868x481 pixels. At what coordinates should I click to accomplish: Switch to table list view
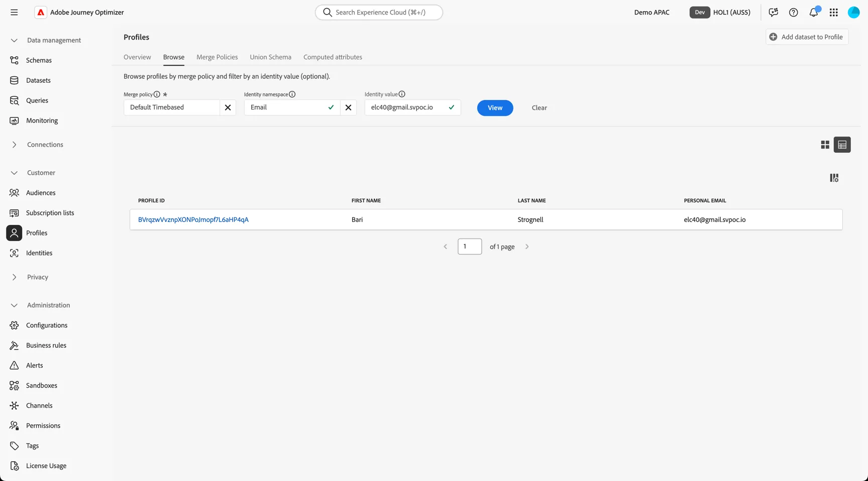842,145
